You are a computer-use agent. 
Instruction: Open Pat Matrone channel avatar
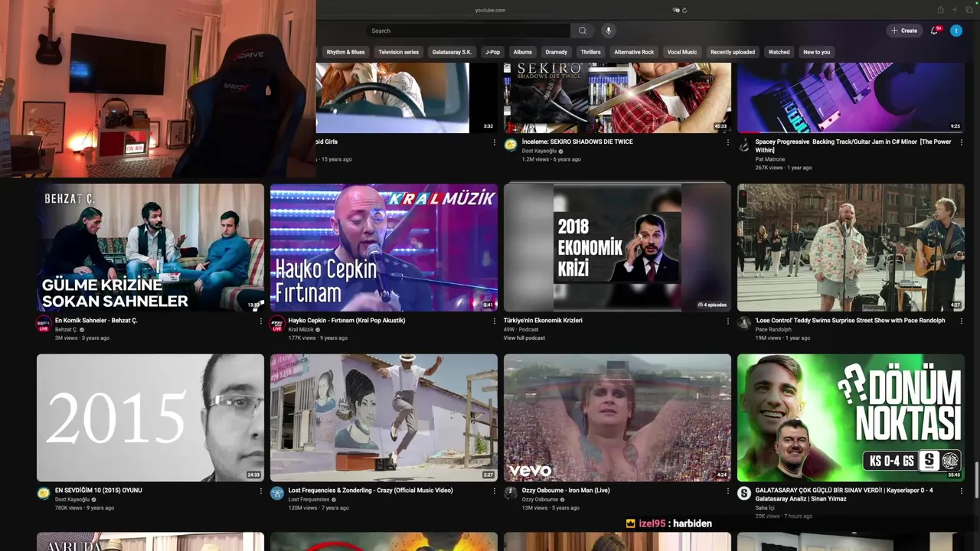click(x=744, y=145)
